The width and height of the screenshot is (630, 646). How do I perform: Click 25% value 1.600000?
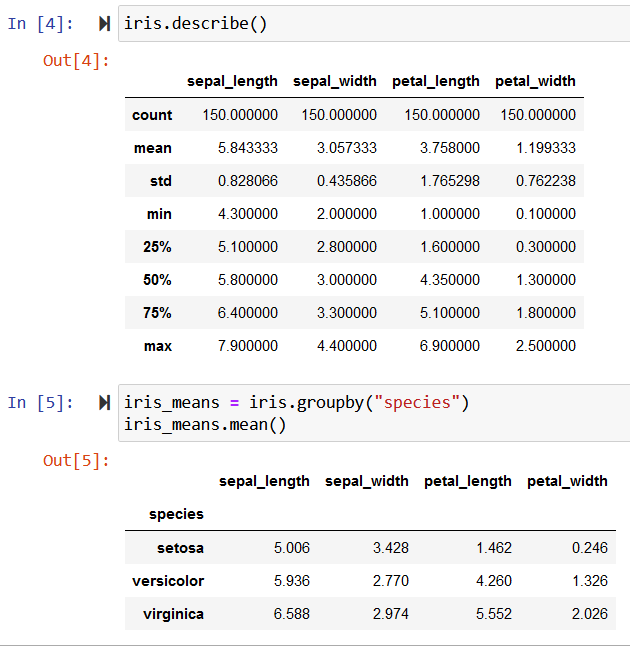point(450,247)
